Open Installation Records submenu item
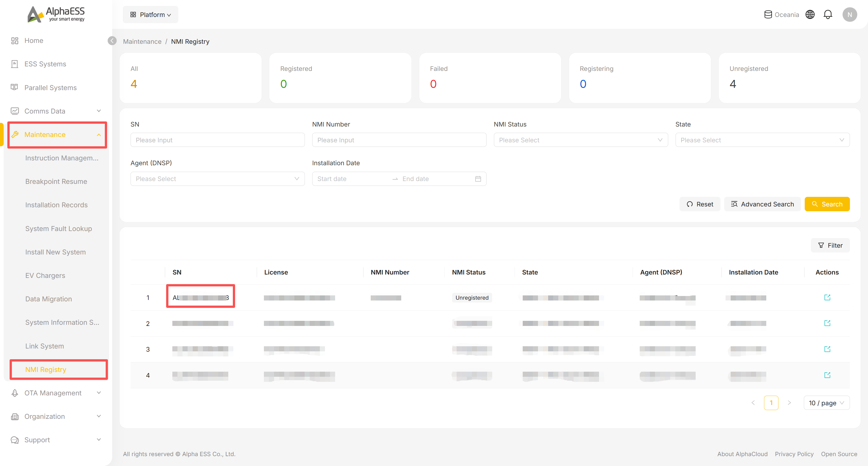Screen dimensions: 868x466 (x=56, y=205)
